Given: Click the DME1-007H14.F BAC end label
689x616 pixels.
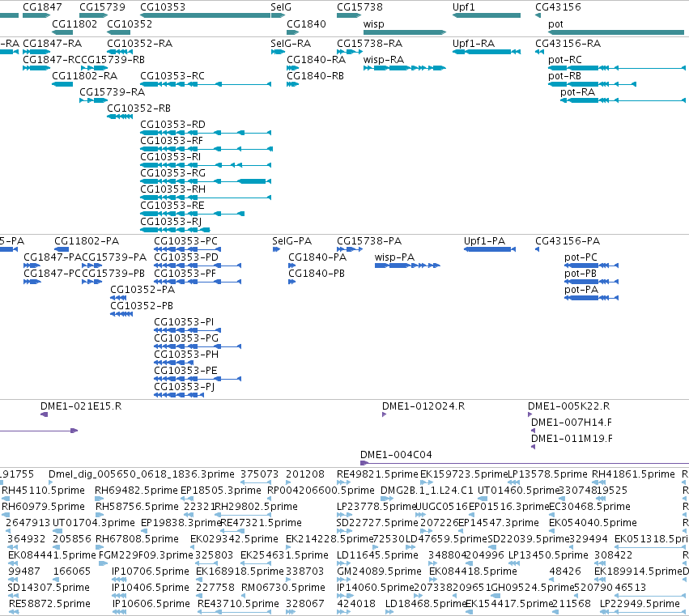Looking at the screenshot, I should pos(572,423).
